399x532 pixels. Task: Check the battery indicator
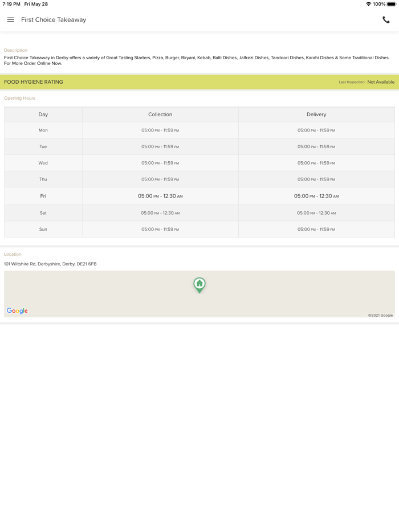[391, 4]
